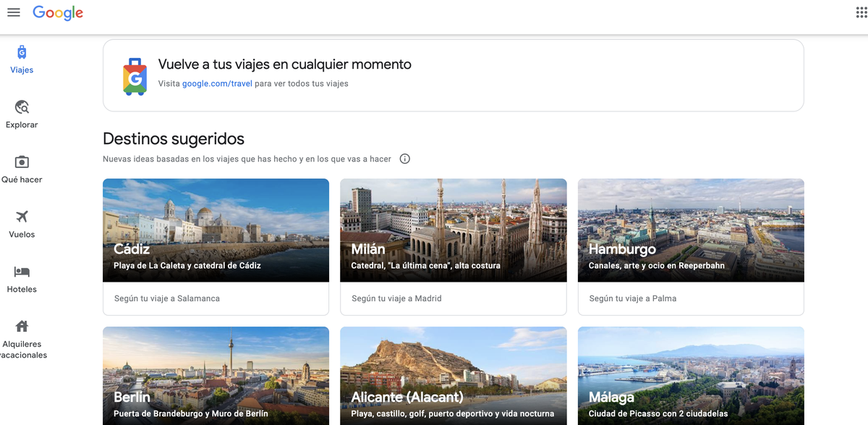Viewport: 868px width, 425px height.
Task: Open the Hamburgo destination photo
Action: pos(691,230)
